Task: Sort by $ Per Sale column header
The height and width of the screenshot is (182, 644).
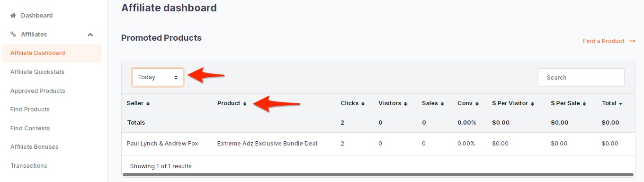Action: coord(568,103)
